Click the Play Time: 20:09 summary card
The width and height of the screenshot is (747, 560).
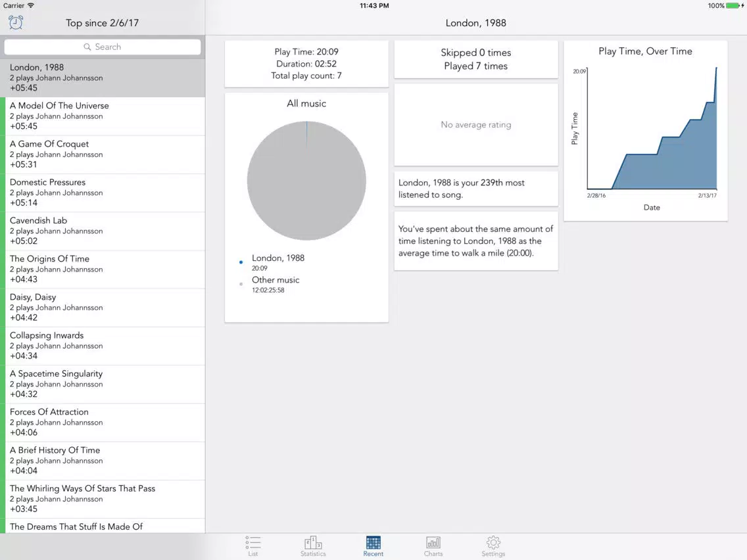pyautogui.click(x=306, y=64)
